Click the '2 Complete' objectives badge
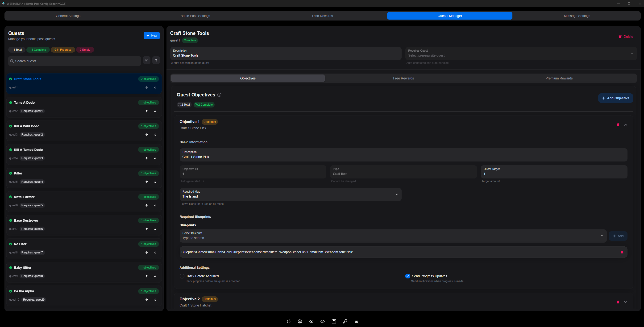Screen dimensions: 644x327 [204, 105]
